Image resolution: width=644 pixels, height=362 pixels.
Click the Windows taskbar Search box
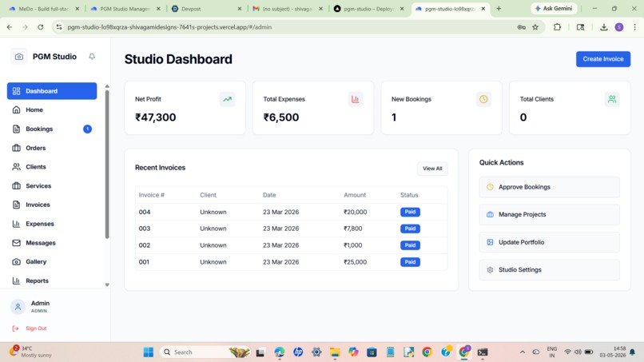[205, 352]
